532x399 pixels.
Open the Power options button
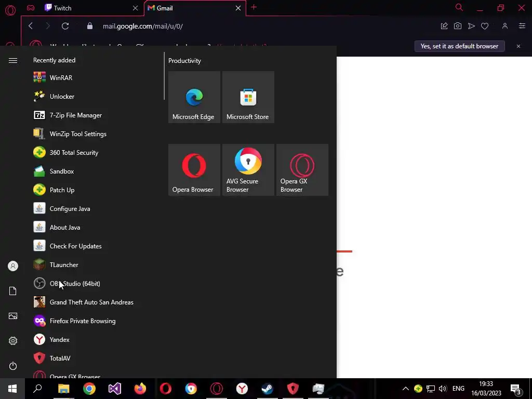point(13,366)
